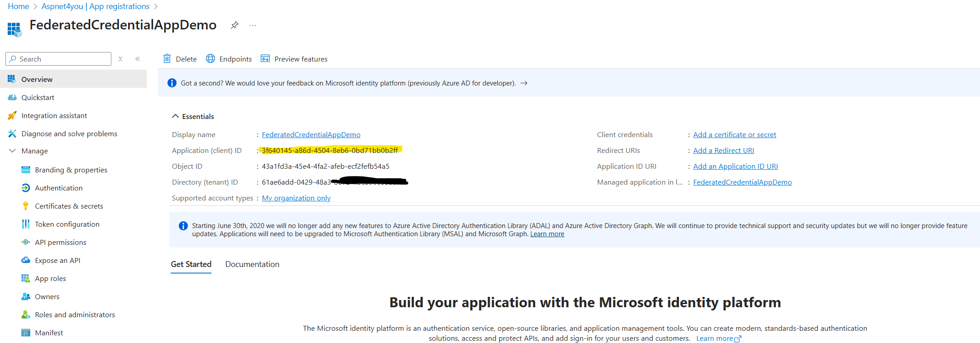
Task: Collapse the sidebar with double chevron
Action: (138, 59)
